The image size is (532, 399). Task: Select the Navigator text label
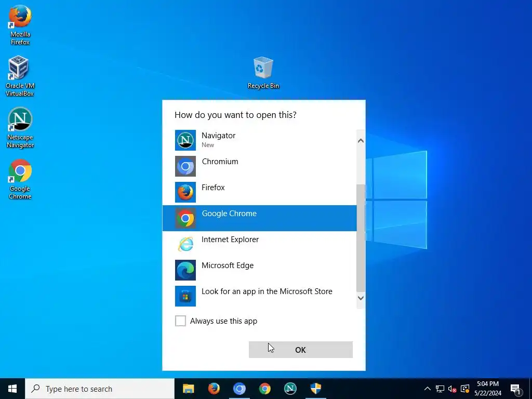point(219,136)
